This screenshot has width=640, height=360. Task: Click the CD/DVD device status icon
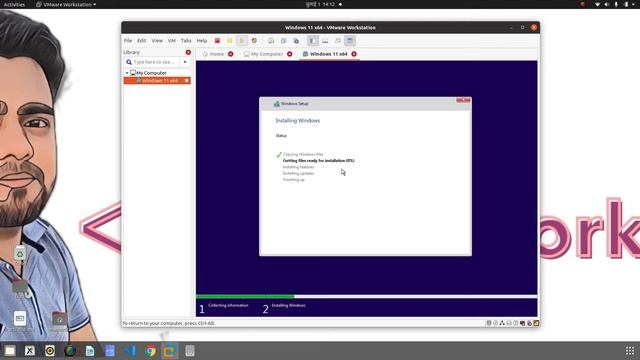496,323
